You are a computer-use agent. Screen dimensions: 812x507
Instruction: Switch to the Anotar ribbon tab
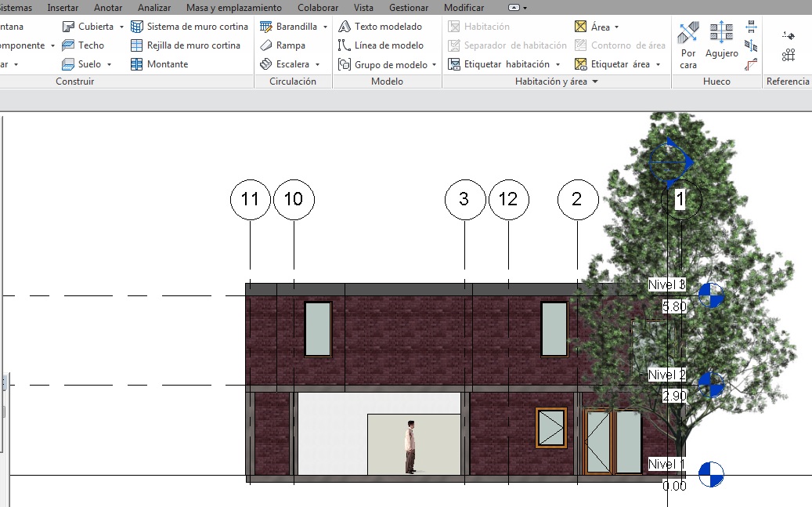(x=107, y=8)
